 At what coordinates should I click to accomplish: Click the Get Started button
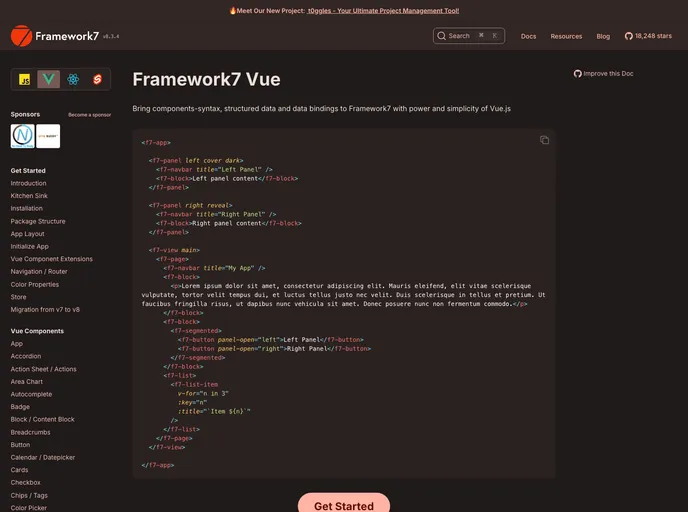[x=344, y=504]
